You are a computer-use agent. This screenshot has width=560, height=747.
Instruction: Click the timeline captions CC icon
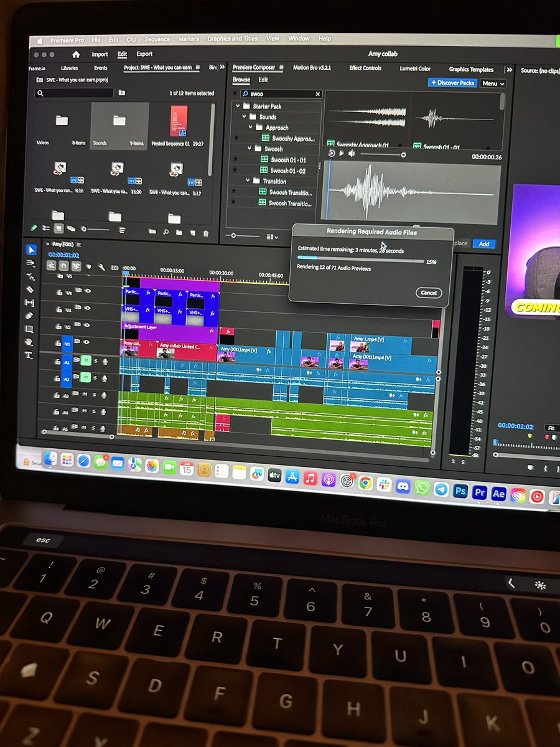tap(114, 268)
